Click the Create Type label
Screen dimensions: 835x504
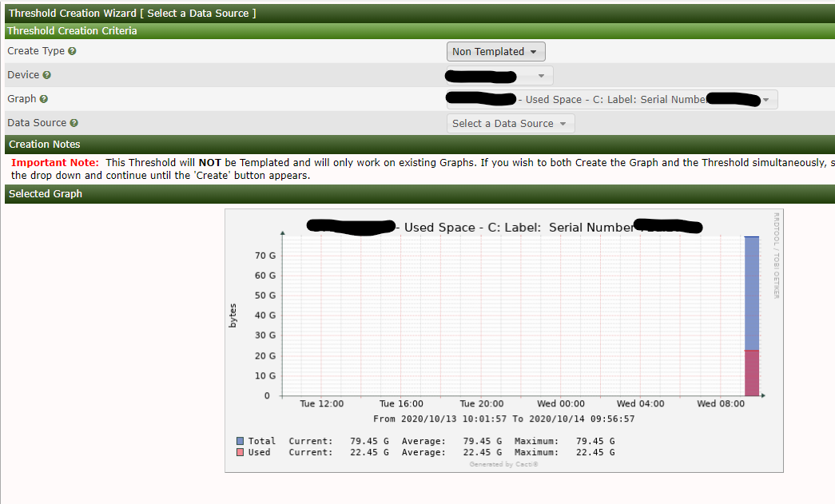pos(36,51)
